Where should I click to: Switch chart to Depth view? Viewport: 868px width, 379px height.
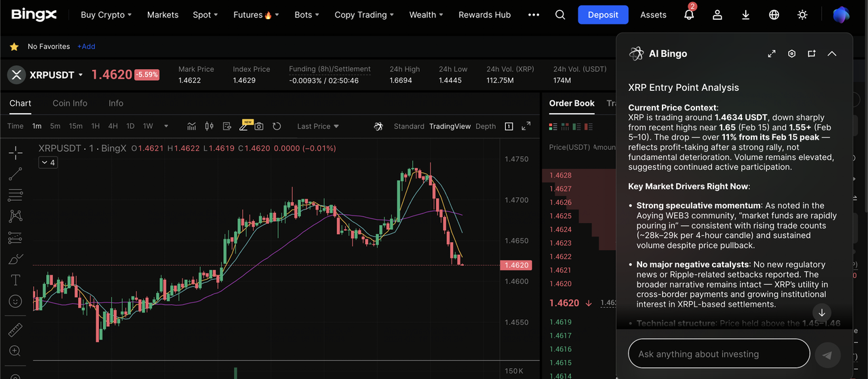(x=486, y=126)
